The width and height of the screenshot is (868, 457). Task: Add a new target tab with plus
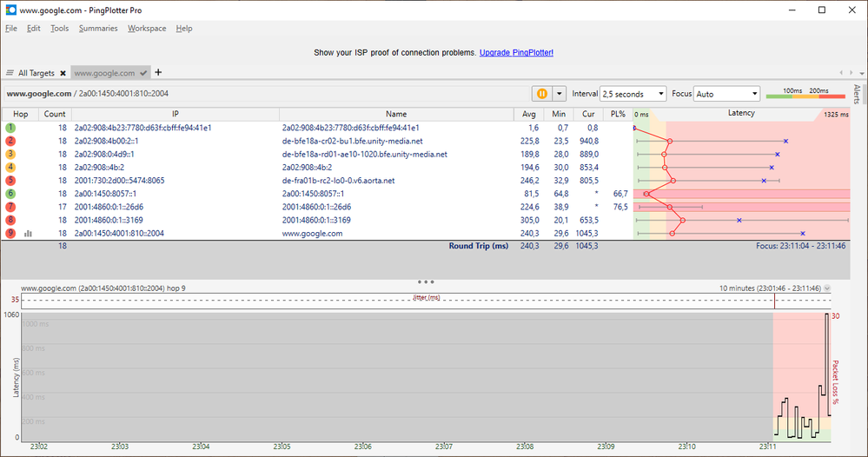point(158,72)
